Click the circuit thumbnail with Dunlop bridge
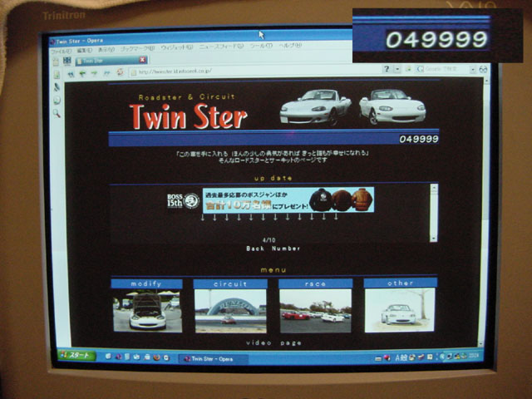Screen dimensions: 532x399 pos(231,311)
